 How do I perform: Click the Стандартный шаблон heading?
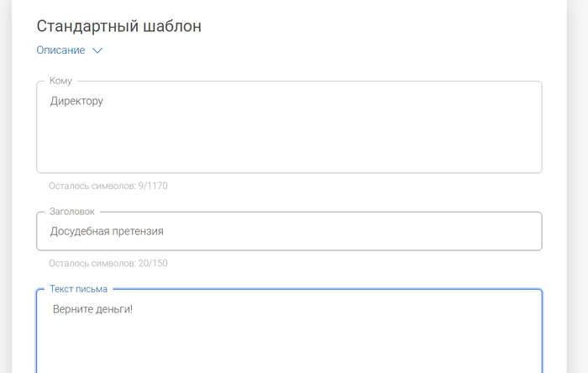click(x=118, y=26)
